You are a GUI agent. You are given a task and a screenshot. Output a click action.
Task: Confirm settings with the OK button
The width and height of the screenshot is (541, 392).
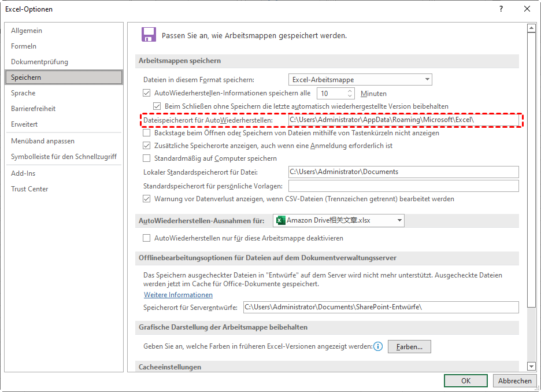(x=465, y=381)
